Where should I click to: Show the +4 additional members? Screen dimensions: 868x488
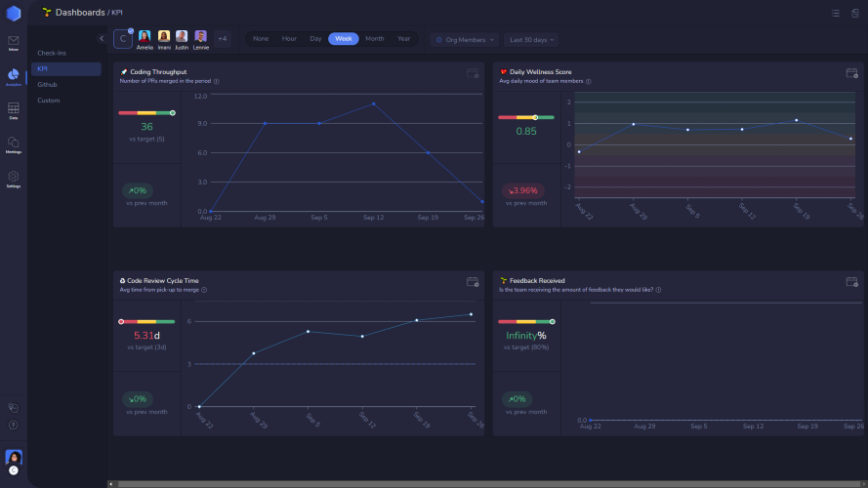click(x=222, y=39)
